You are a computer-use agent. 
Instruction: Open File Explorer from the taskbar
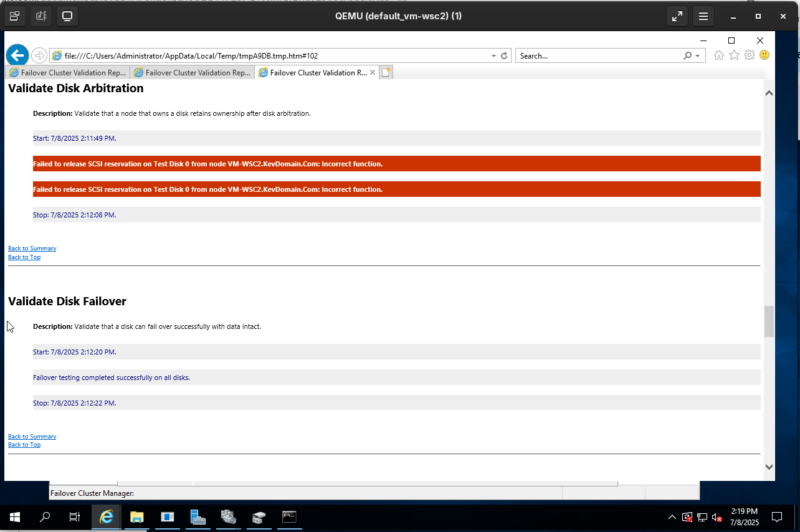click(137, 517)
